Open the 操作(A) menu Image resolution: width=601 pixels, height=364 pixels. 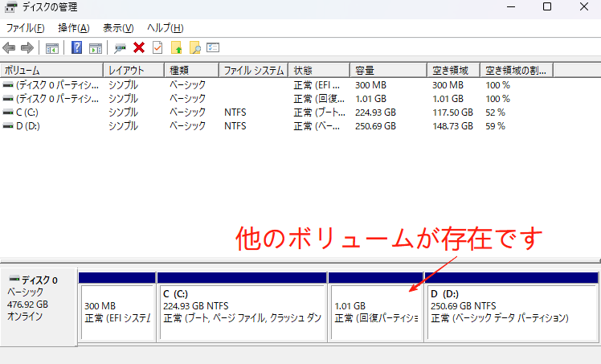click(x=73, y=28)
